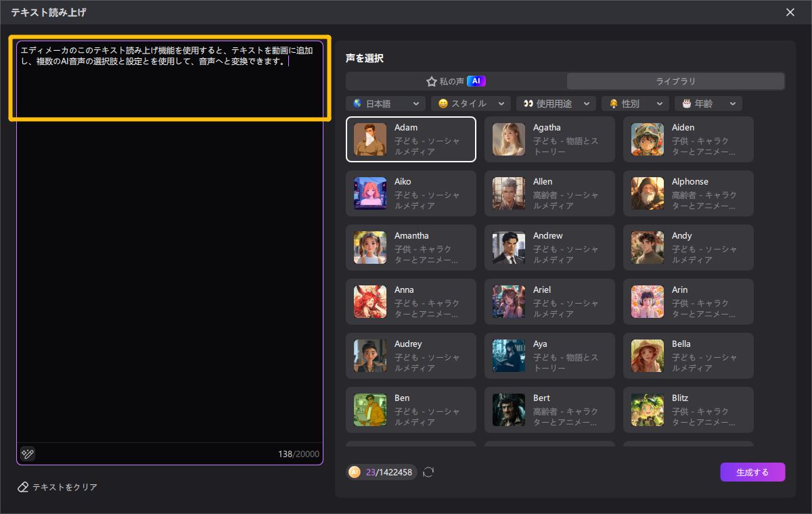Switch to the ライブラリ tab

pyautogui.click(x=675, y=80)
